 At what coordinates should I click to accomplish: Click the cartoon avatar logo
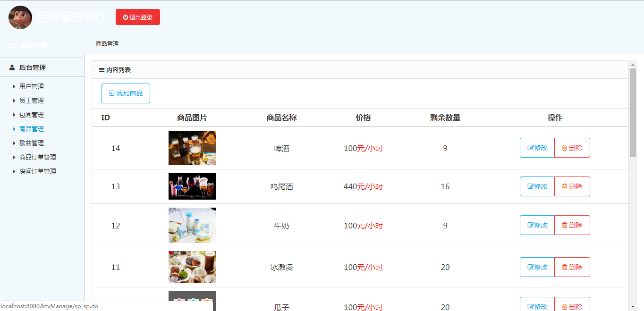[x=20, y=17]
